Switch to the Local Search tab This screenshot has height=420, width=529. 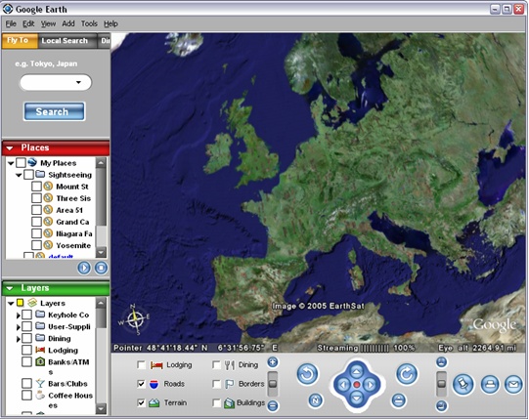[67, 41]
